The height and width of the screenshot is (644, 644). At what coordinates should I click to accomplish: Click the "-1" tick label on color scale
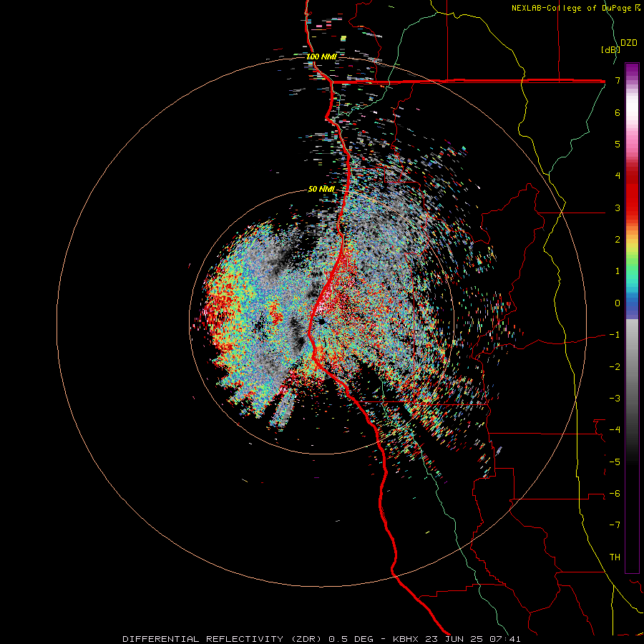coord(615,335)
